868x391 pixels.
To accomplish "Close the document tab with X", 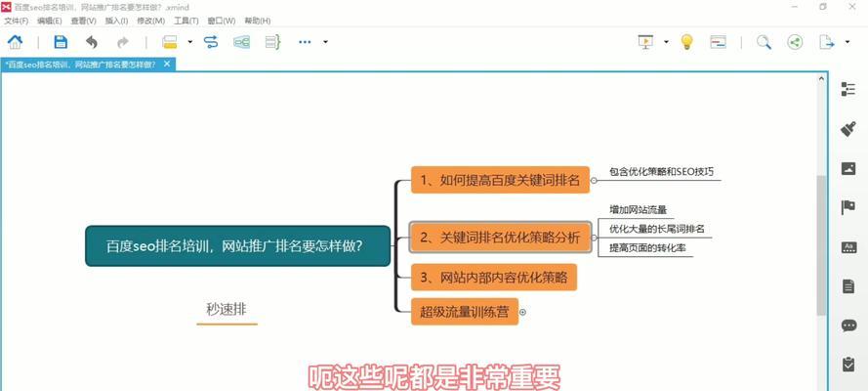I will pyautogui.click(x=167, y=65).
